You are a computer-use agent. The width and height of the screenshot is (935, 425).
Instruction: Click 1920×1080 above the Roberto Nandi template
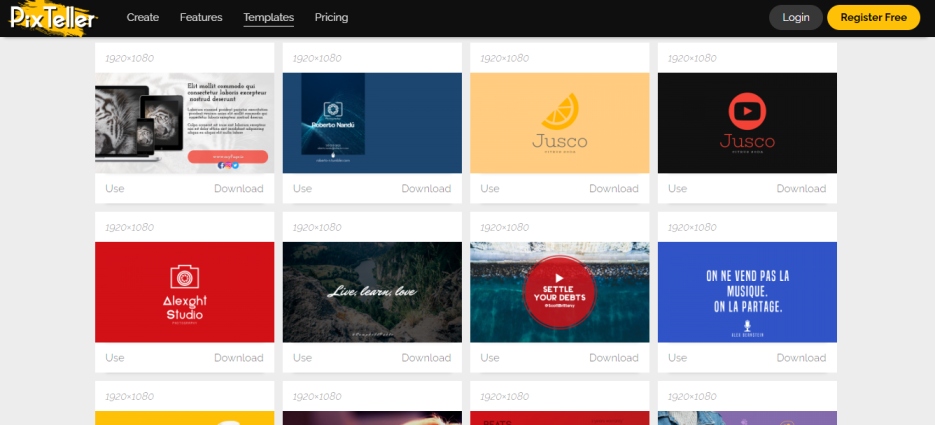(317, 58)
